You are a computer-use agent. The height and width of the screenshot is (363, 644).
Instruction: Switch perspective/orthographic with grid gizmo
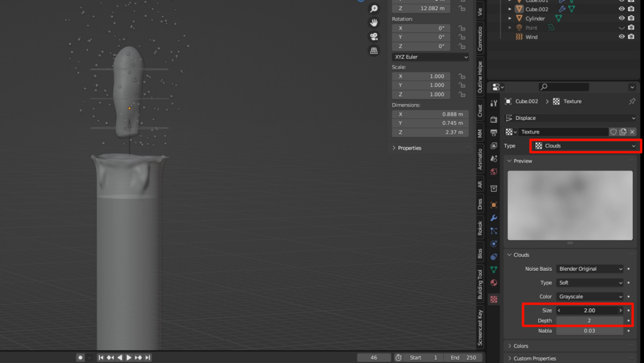pyautogui.click(x=374, y=50)
